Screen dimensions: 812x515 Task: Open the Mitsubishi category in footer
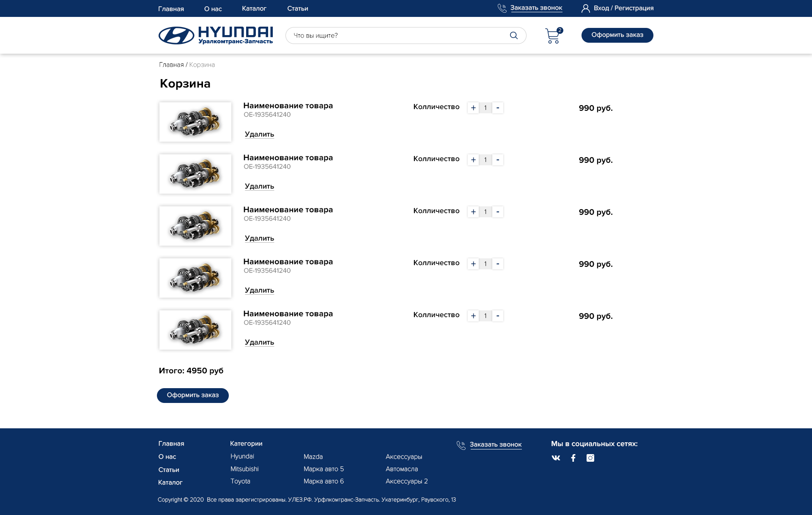coord(244,469)
